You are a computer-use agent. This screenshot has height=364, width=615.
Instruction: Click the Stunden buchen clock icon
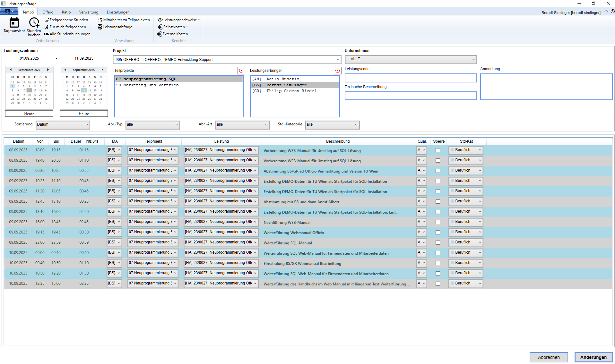[34, 23]
